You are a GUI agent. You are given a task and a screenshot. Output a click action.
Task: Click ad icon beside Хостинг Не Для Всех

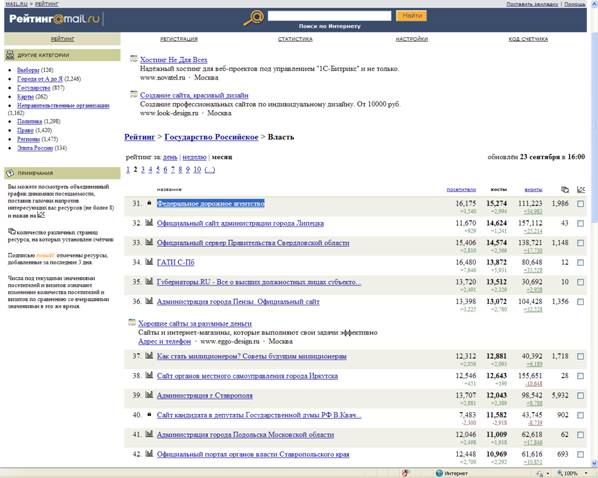point(133,58)
